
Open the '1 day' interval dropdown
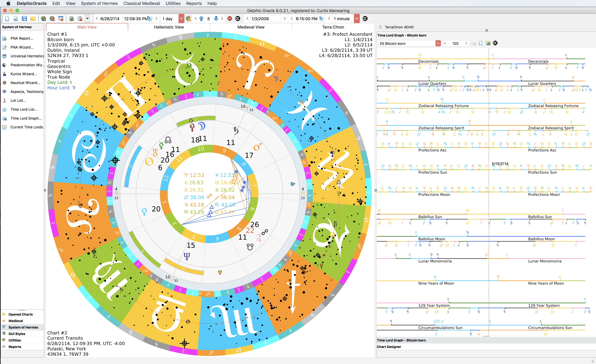pyautogui.click(x=181, y=19)
